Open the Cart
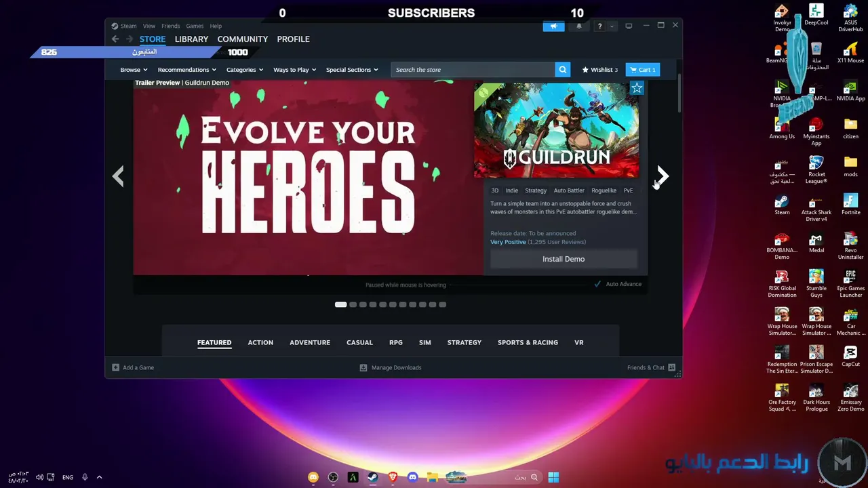The height and width of the screenshot is (488, 868). (642, 70)
